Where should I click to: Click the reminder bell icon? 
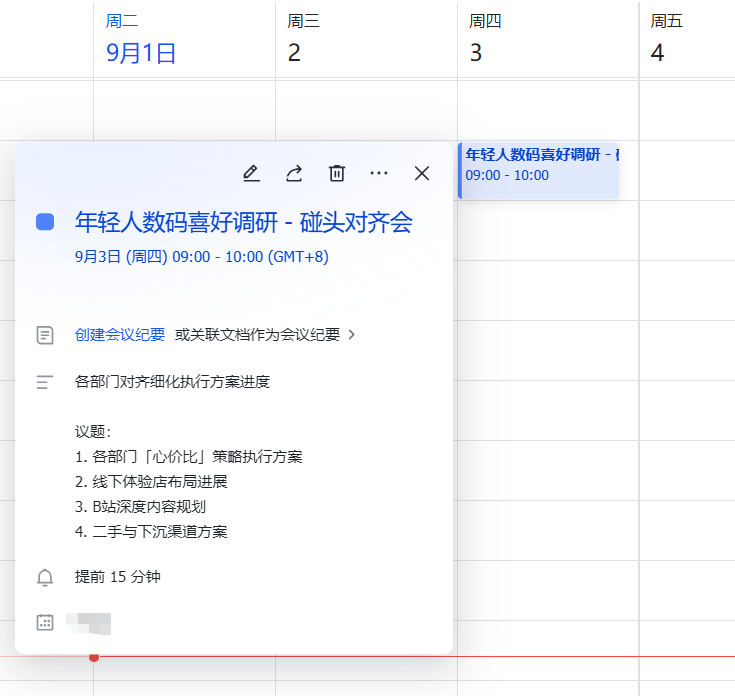45,577
